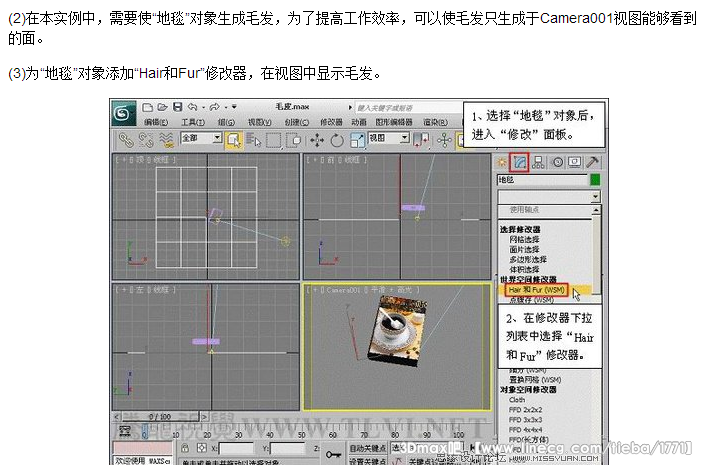Click the Select by Name icon
721x465 pixels.
point(253,140)
